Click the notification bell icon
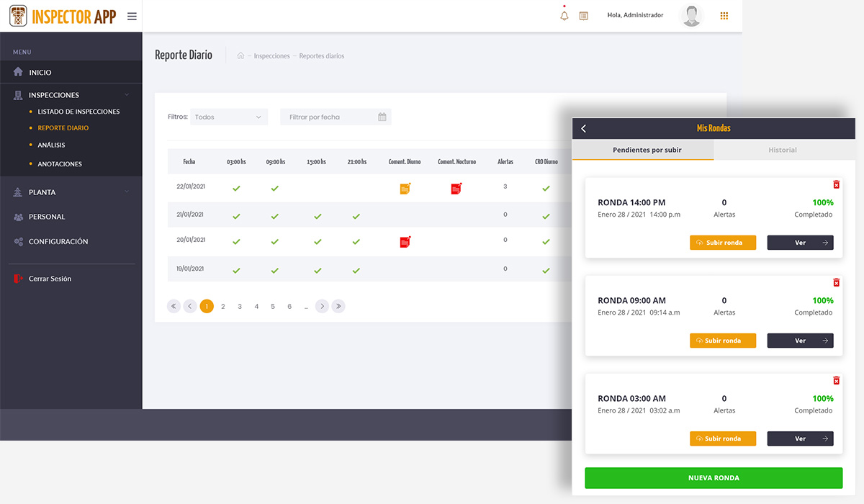This screenshot has height=504, width=864. coord(564,16)
